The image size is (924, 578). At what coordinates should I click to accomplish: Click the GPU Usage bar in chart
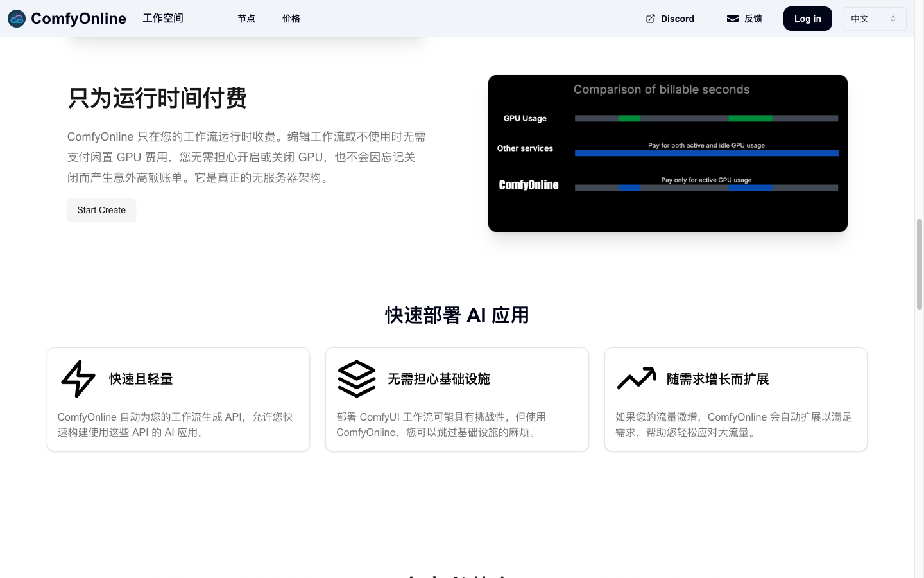point(706,118)
